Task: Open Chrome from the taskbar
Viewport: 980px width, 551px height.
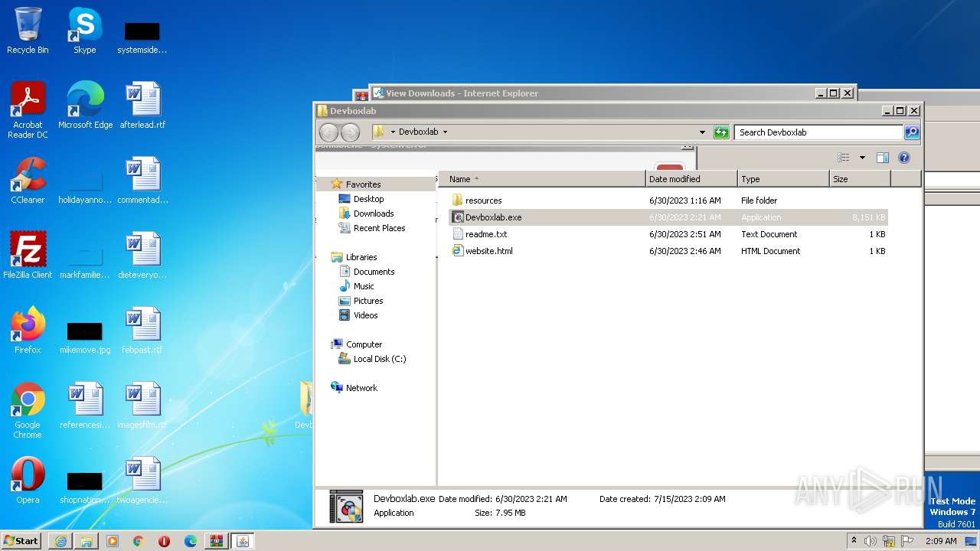Action: 139,541
